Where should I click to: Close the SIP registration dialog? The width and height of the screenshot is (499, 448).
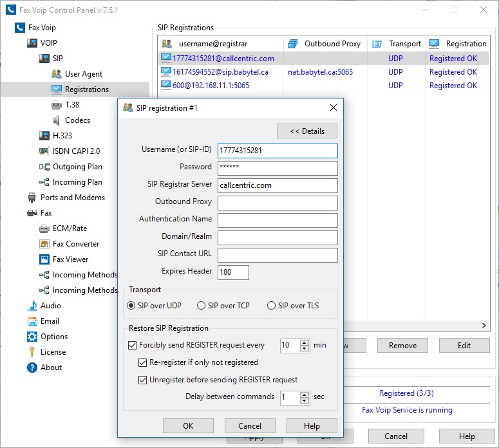pos(334,108)
